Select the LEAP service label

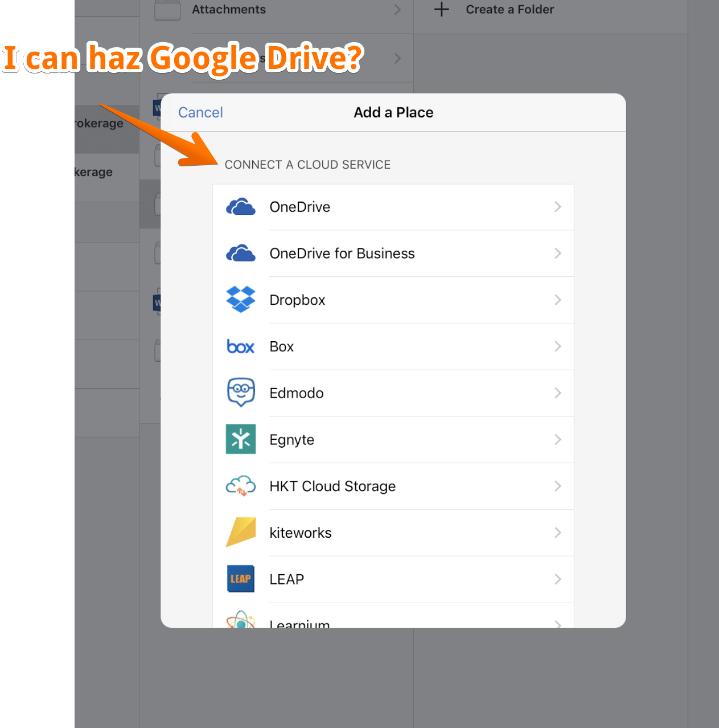pos(287,579)
